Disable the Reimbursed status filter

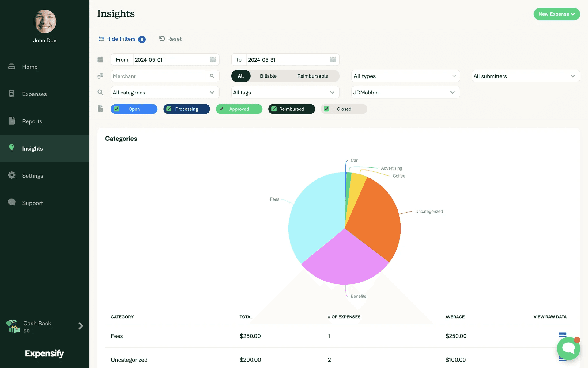(x=274, y=109)
